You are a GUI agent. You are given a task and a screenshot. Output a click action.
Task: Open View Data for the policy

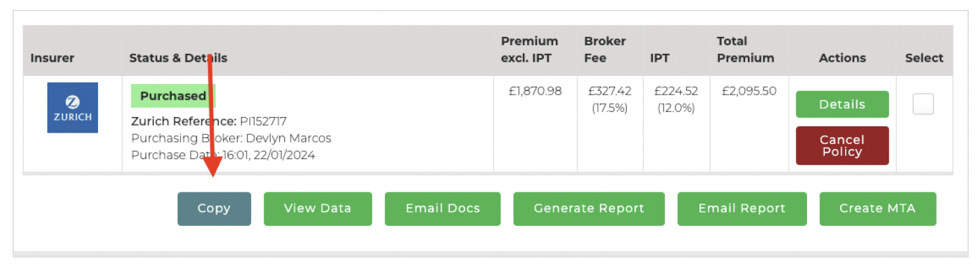pyautogui.click(x=318, y=209)
